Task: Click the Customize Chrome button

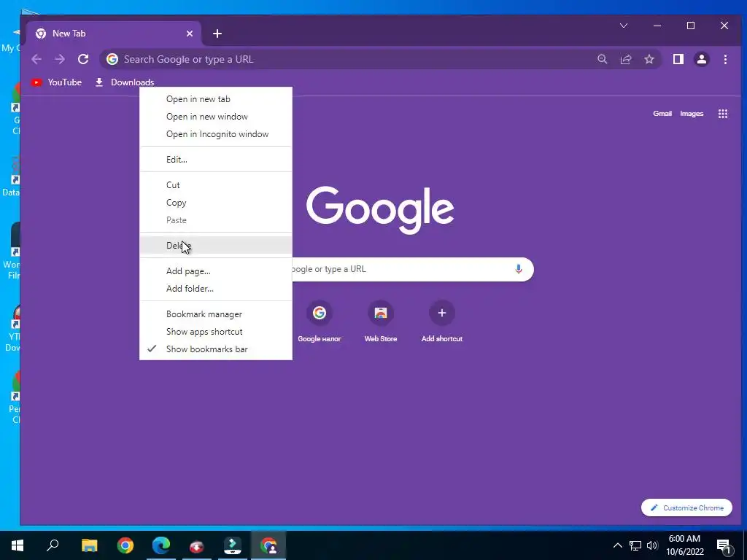Action: [686, 507]
